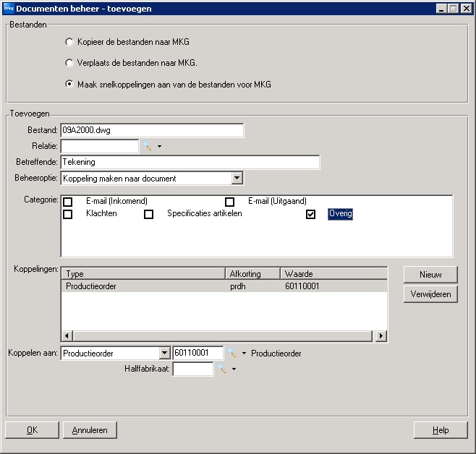
Task: Check the E-mail (Inkomend) category
Action: 67,202
